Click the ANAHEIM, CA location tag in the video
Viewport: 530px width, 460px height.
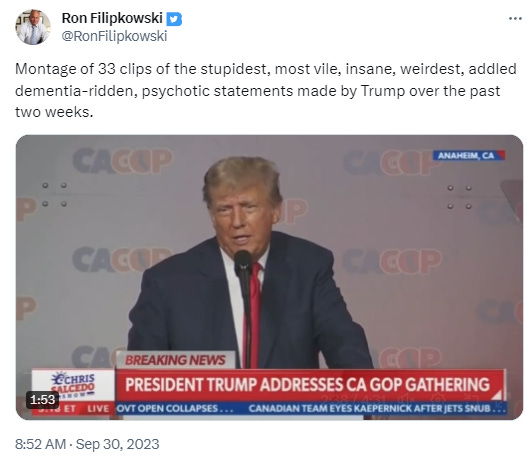pos(469,155)
